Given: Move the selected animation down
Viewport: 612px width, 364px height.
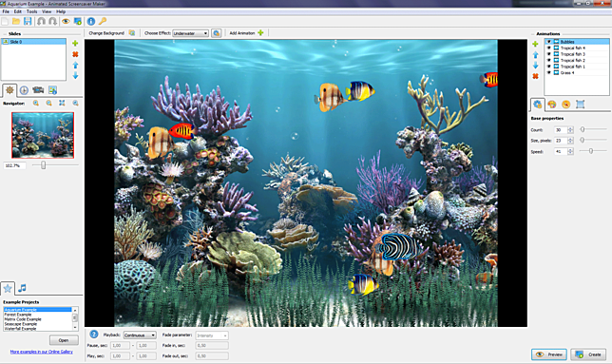Looking at the screenshot, I should [536, 66].
